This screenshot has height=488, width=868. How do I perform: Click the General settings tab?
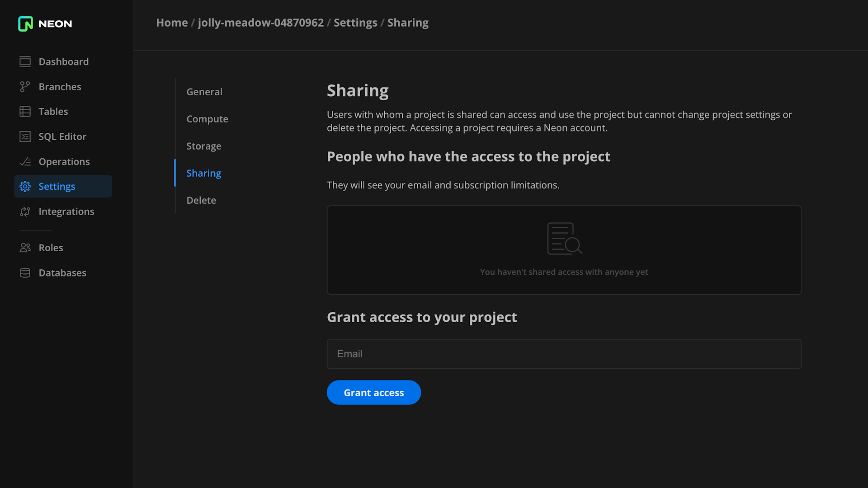[x=204, y=92]
